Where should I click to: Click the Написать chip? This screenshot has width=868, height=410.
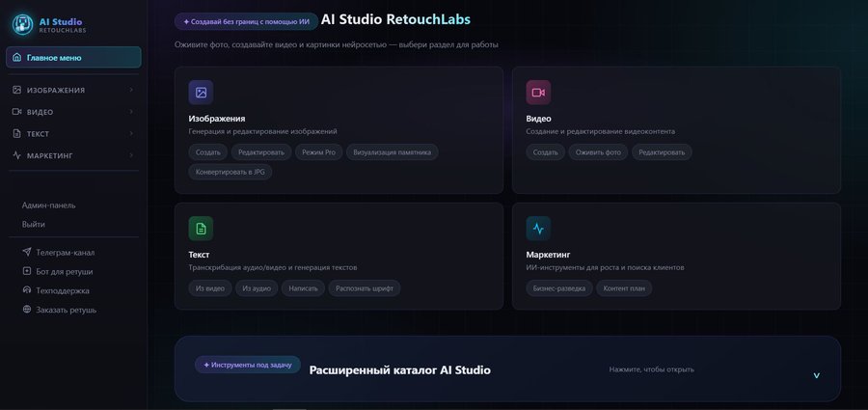[x=304, y=288]
